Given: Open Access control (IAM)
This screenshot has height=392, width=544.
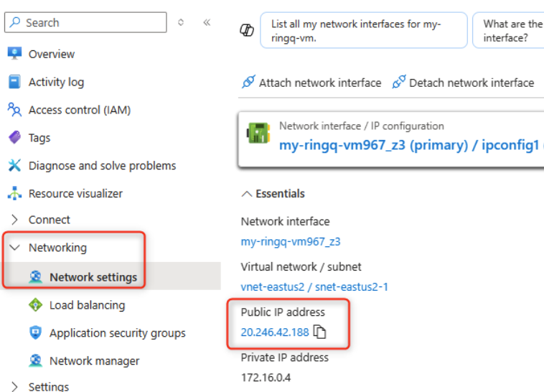Looking at the screenshot, I should [80, 110].
